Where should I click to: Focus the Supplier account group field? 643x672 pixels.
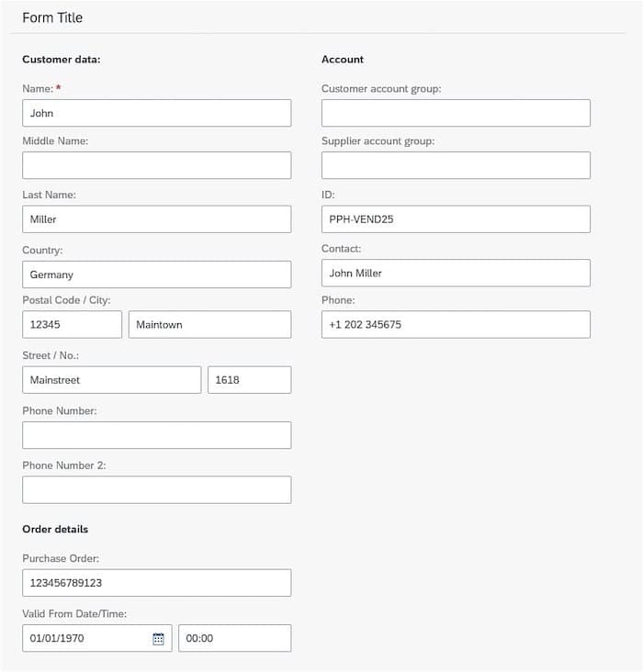click(456, 165)
